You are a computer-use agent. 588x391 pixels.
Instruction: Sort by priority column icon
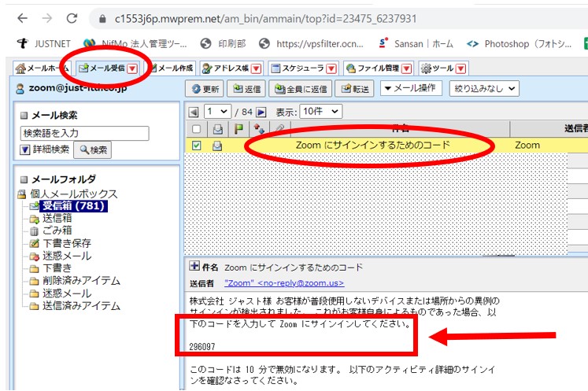click(x=259, y=129)
